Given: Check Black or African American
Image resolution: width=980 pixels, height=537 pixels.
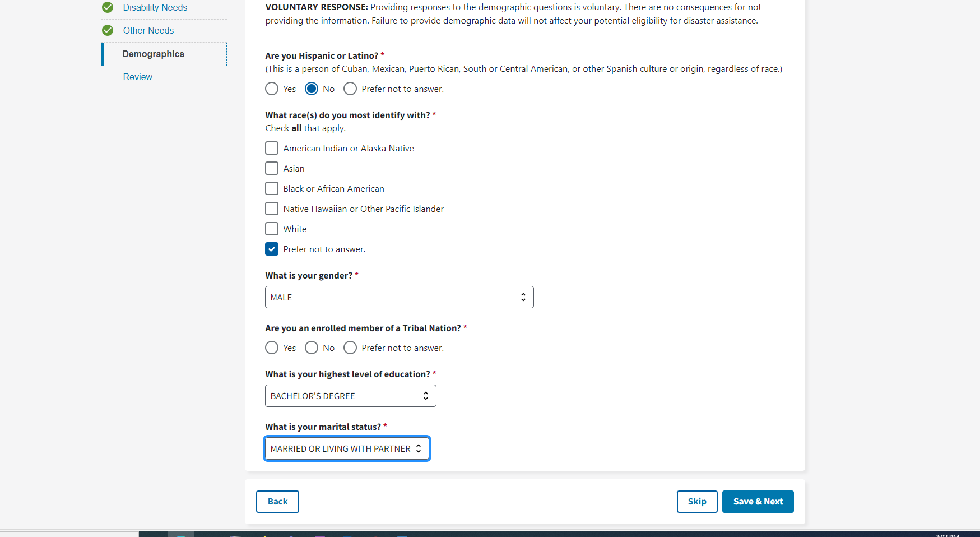Looking at the screenshot, I should click(x=272, y=188).
